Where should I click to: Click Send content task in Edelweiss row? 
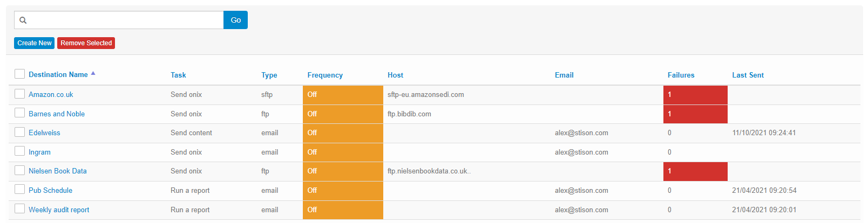coord(191,133)
